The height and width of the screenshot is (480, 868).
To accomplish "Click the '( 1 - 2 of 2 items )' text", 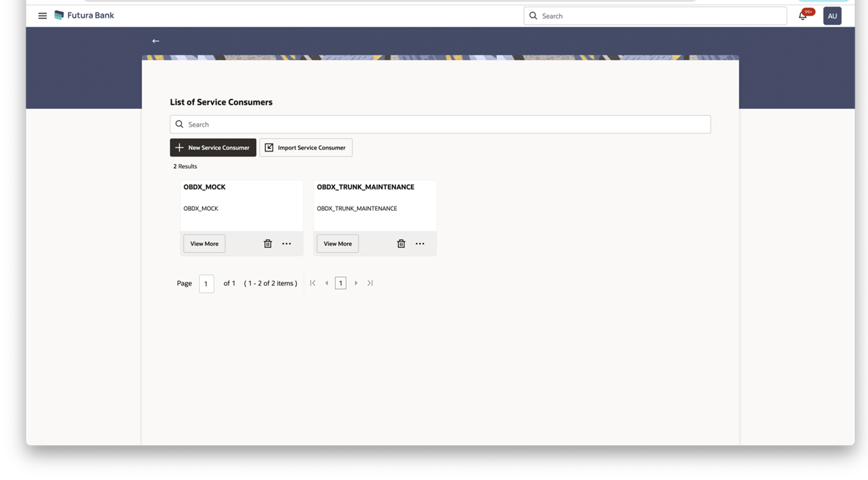I will click(x=270, y=283).
